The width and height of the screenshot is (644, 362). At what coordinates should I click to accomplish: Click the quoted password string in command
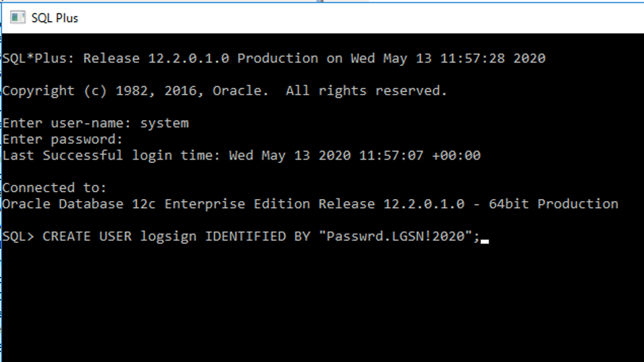click(x=395, y=237)
